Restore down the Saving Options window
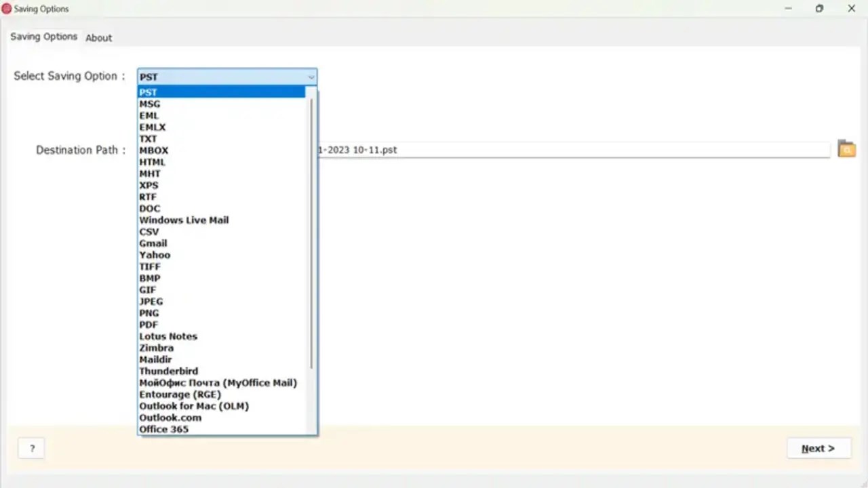 pyautogui.click(x=819, y=9)
